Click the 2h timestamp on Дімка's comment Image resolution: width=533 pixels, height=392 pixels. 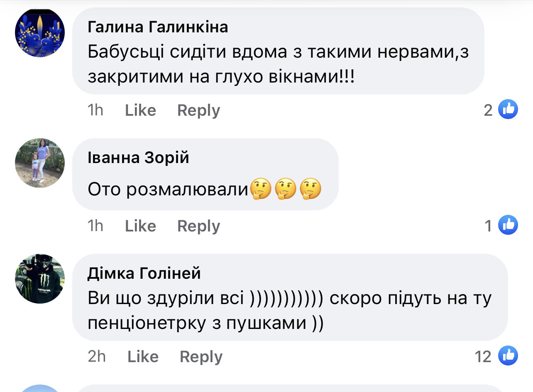pyautogui.click(x=97, y=357)
